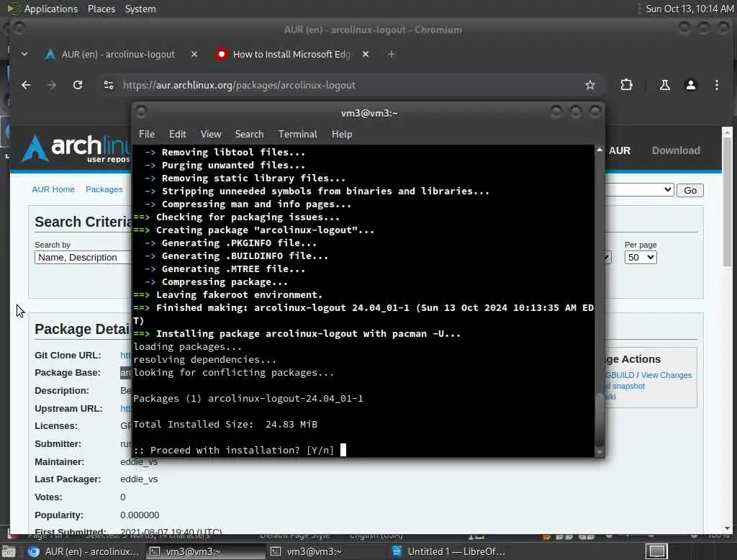
Task: Open the terminal Terminal menu
Action: 297,134
